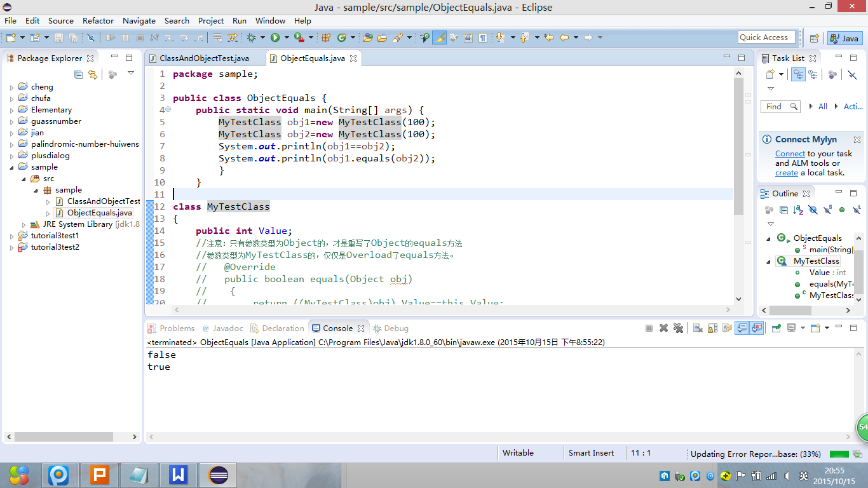Click Clear Console icon

(697, 328)
